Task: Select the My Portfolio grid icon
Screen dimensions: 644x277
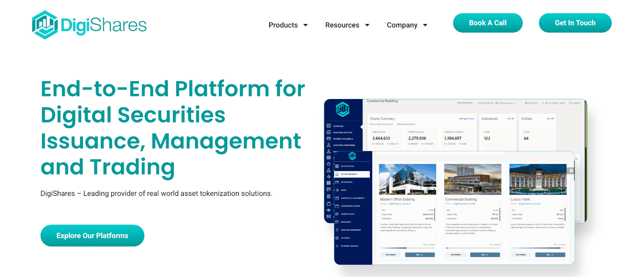Action: pos(337,166)
